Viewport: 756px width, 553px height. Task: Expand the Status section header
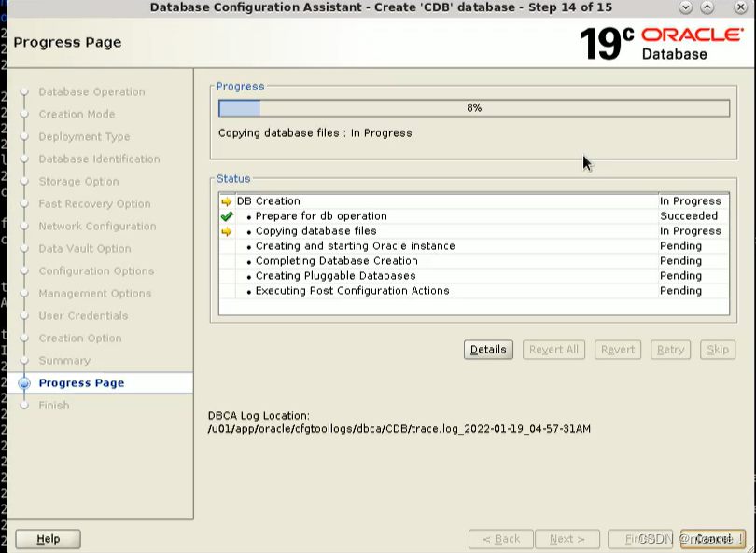point(232,178)
